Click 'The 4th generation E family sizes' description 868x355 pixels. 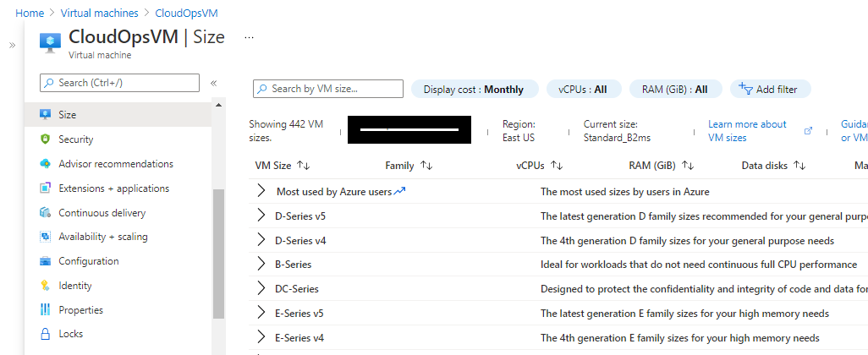pyautogui.click(x=680, y=337)
